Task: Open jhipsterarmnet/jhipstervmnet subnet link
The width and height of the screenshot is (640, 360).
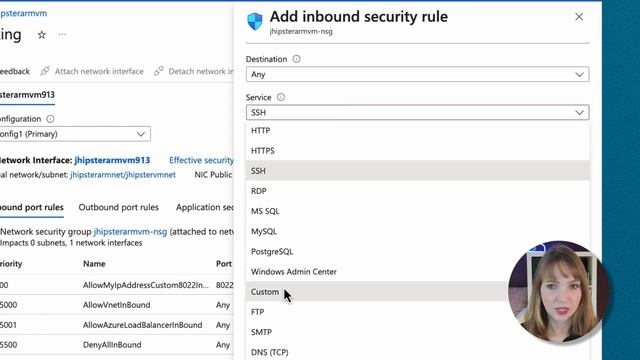Action: [123, 175]
